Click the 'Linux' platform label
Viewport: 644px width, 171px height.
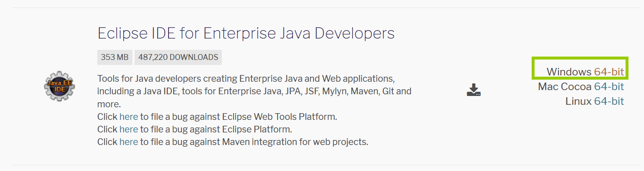[579, 101]
